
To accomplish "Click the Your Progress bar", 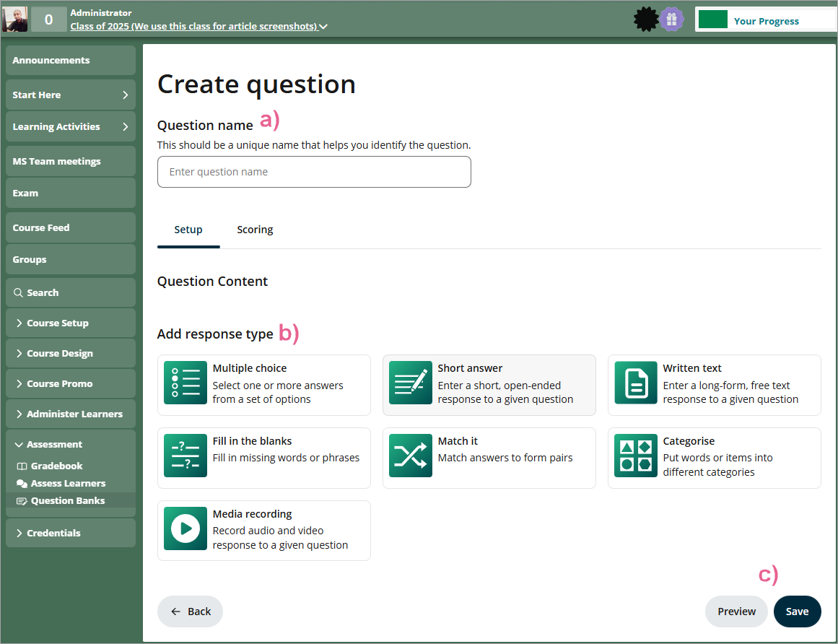I will [x=765, y=21].
